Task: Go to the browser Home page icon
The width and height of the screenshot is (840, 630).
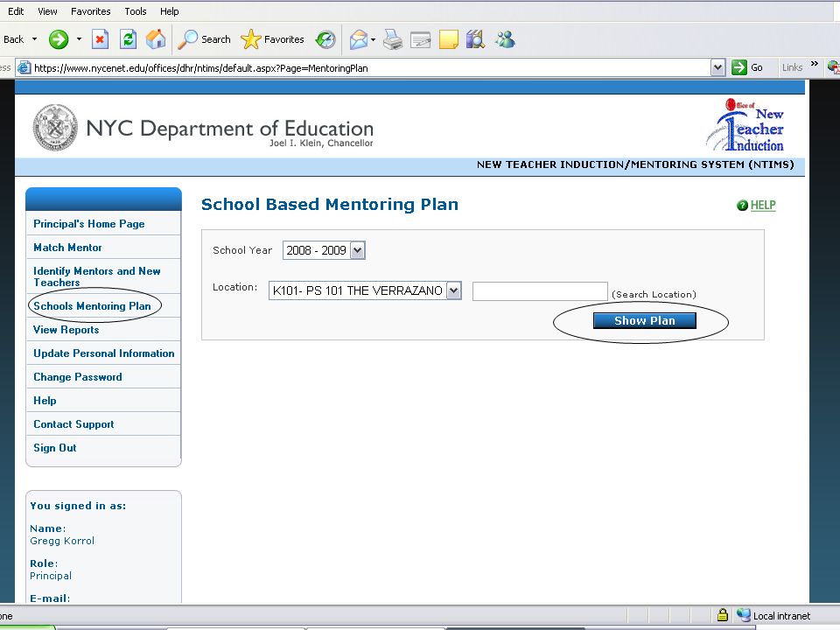Action: [156, 39]
